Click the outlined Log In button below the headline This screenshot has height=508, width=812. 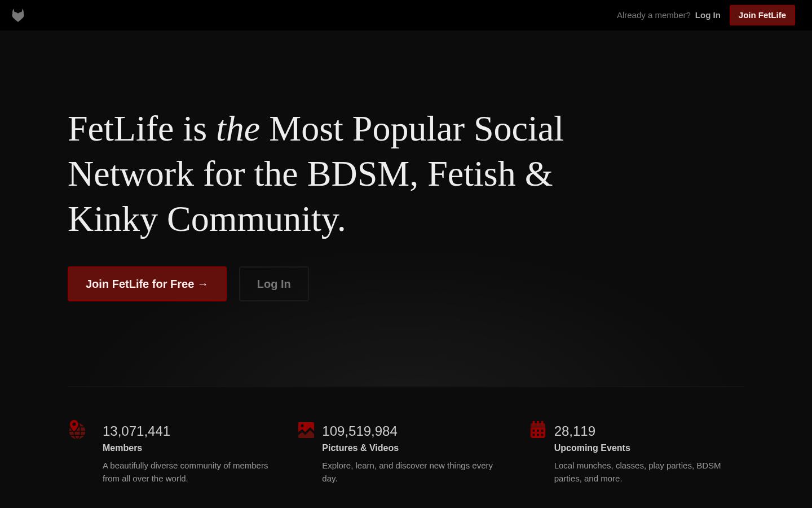tap(274, 284)
